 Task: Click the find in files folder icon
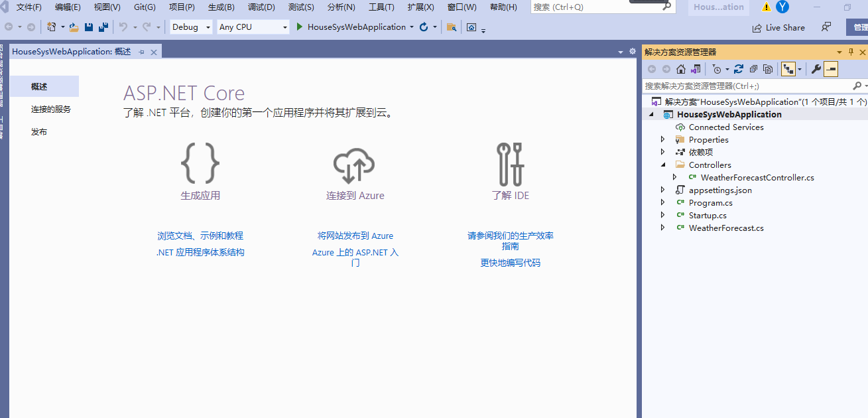[452, 27]
